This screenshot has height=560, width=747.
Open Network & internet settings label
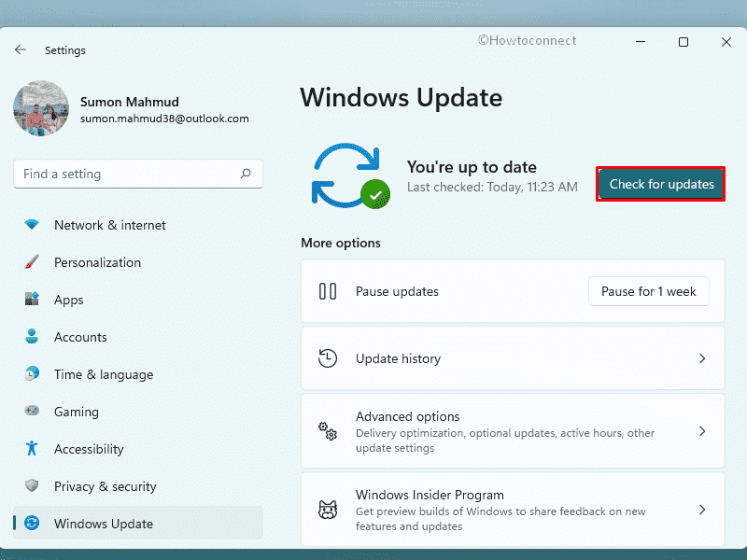pos(110,225)
